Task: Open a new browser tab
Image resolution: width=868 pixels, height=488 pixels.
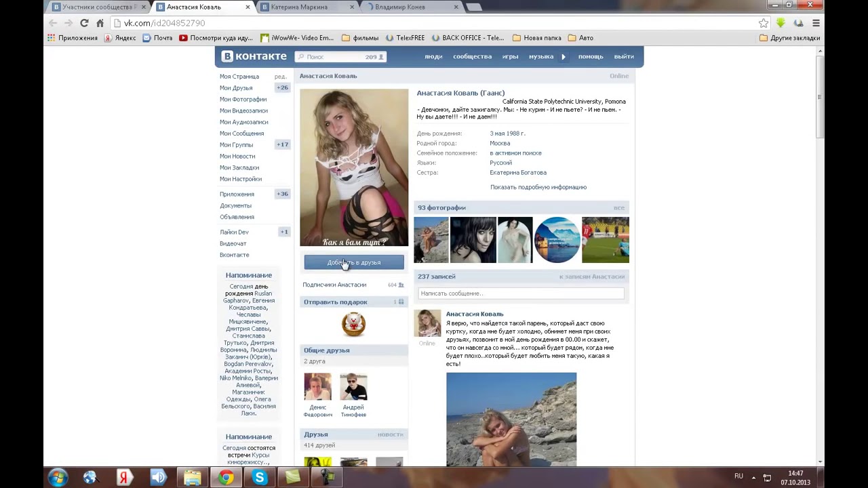Action: [473, 7]
